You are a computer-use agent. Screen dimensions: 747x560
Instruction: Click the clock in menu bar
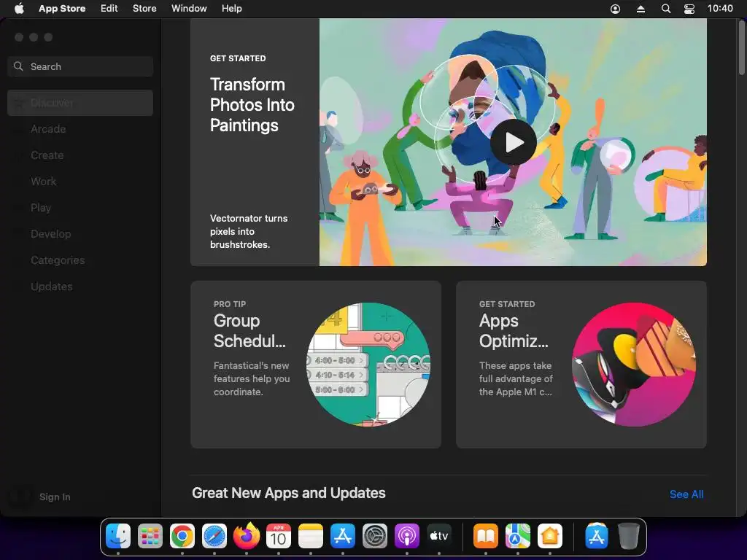click(x=720, y=9)
